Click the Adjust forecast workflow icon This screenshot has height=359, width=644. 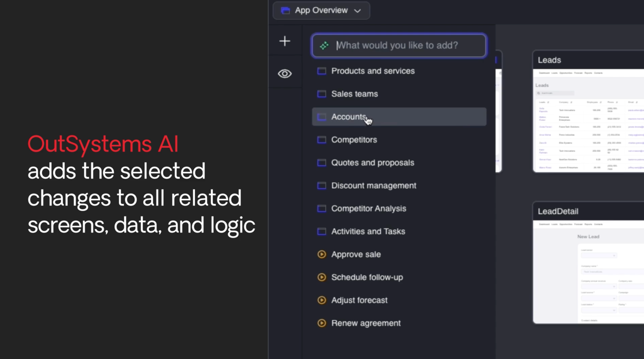pos(322,301)
